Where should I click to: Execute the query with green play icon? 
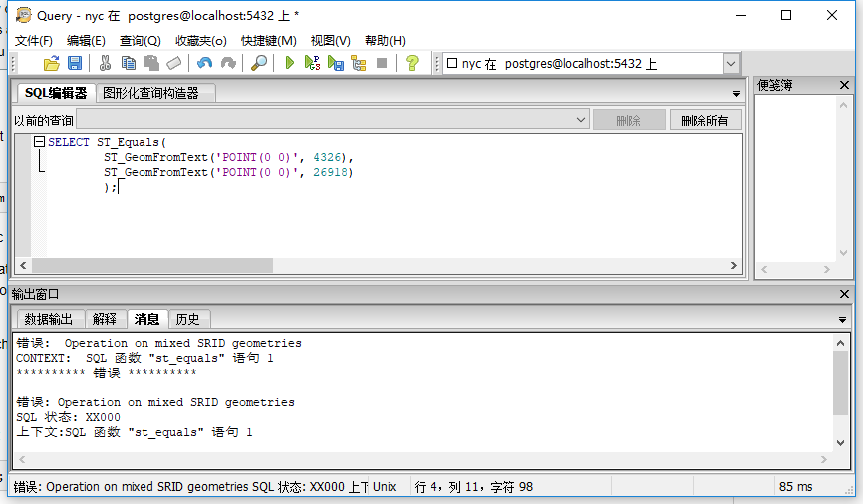pyautogui.click(x=290, y=63)
